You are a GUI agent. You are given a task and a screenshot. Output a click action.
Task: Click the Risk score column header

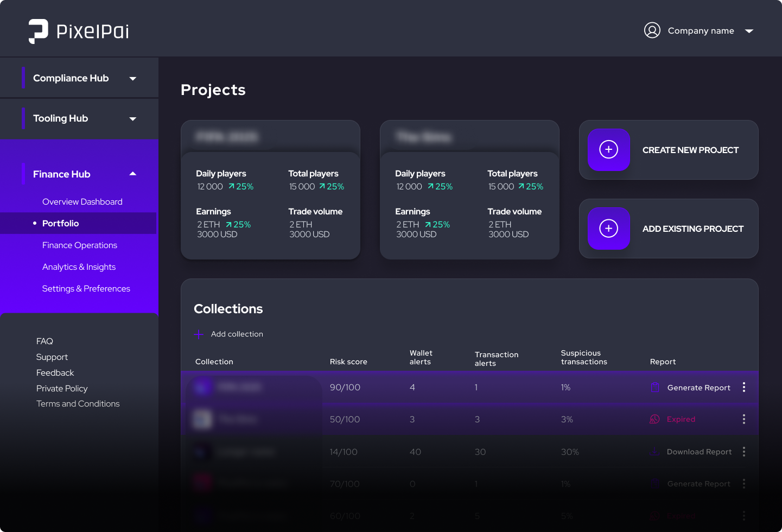tap(348, 362)
